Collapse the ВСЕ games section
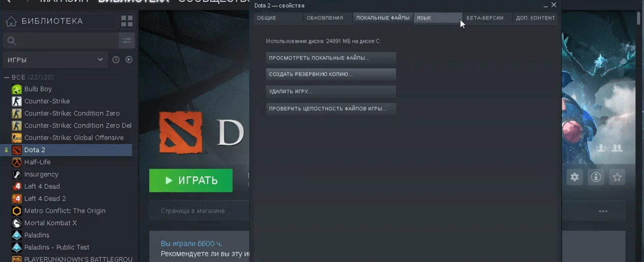Image resolution: width=644 pixels, height=262 pixels. 7,77
